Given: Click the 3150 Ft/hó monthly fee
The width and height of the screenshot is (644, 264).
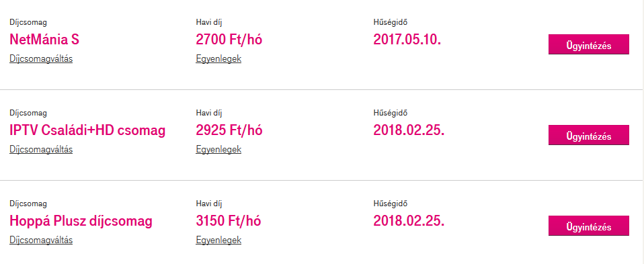Looking at the screenshot, I should tap(229, 221).
